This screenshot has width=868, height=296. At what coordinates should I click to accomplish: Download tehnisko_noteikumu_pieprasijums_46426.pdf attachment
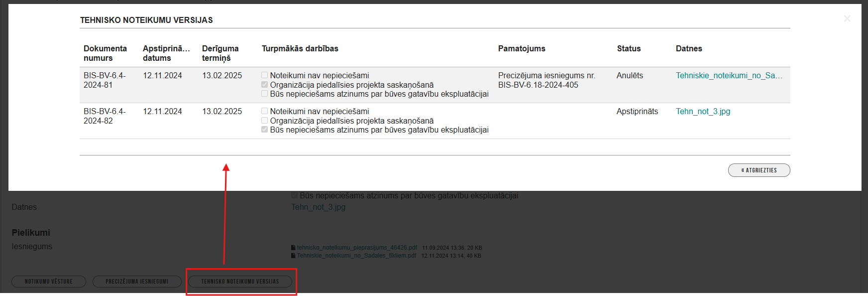pyautogui.click(x=357, y=248)
